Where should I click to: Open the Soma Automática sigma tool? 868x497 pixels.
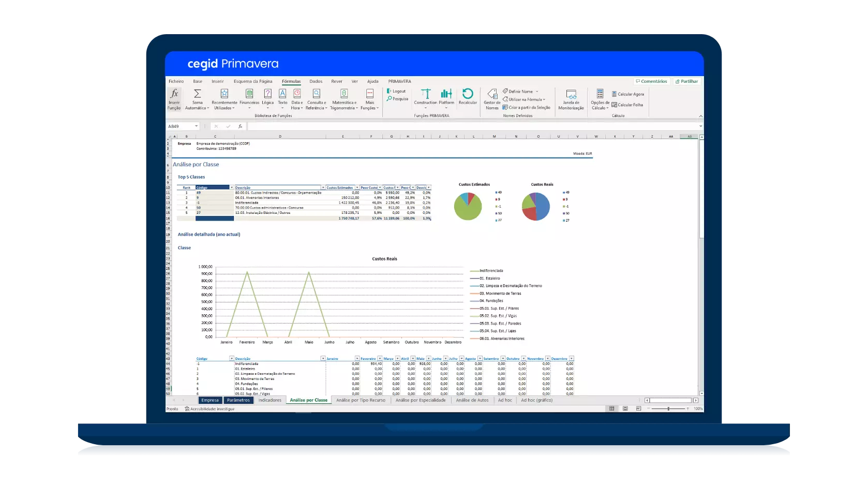pyautogui.click(x=197, y=94)
